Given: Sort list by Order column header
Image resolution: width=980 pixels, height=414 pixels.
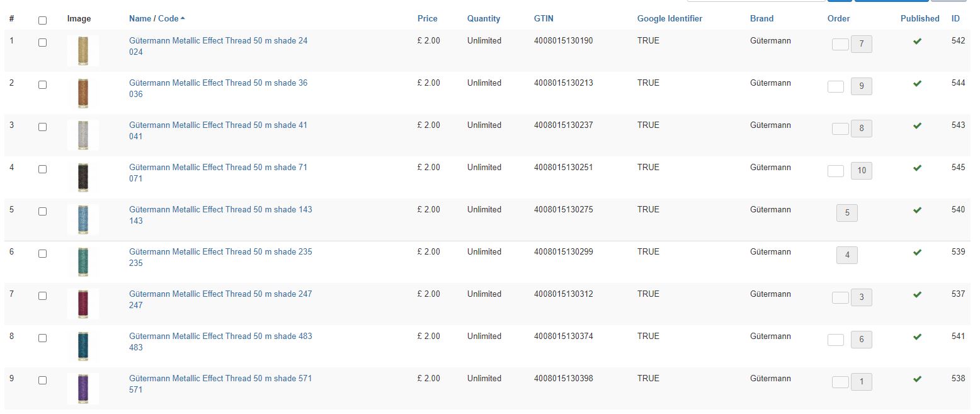Looking at the screenshot, I should coord(838,19).
